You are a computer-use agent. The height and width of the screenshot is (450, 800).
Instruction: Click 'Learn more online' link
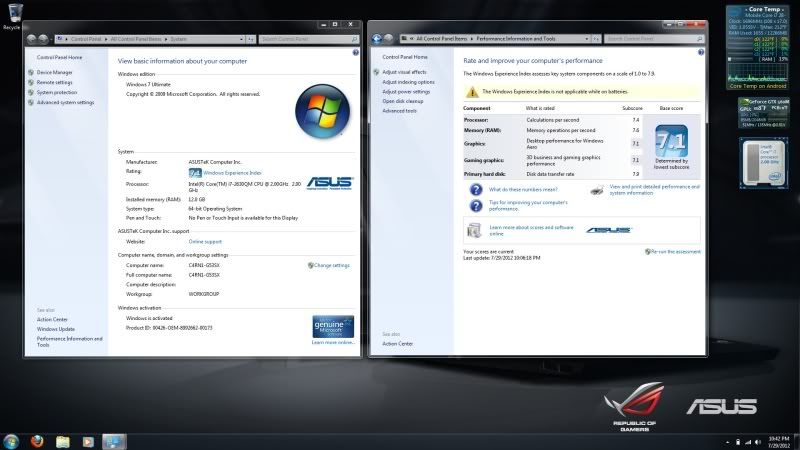(333, 343)
